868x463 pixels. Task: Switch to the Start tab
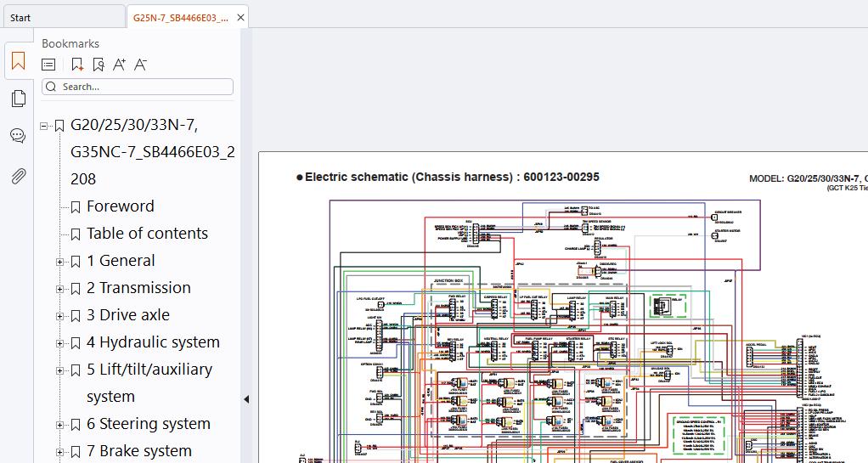[x=63, y=17]
